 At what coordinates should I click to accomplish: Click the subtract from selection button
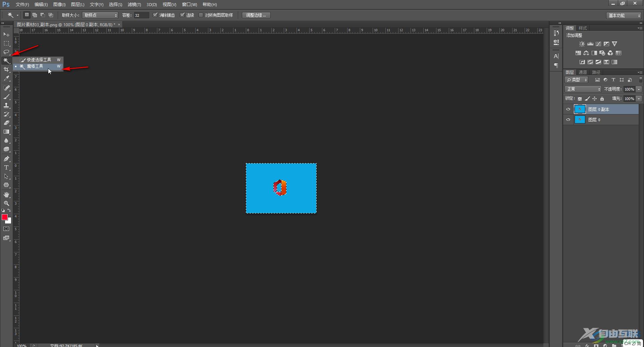point(43,15)
